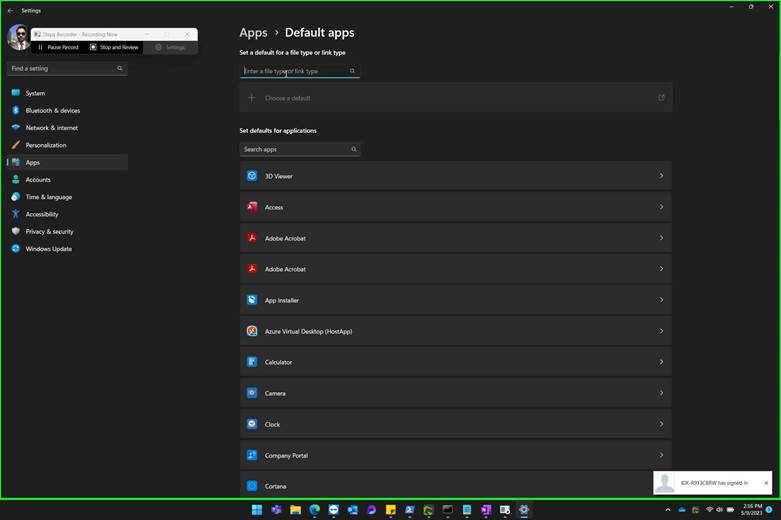Viewport: 781px width, 520px height.
Task: Click the Search apps input field
Action: point(300,149)
